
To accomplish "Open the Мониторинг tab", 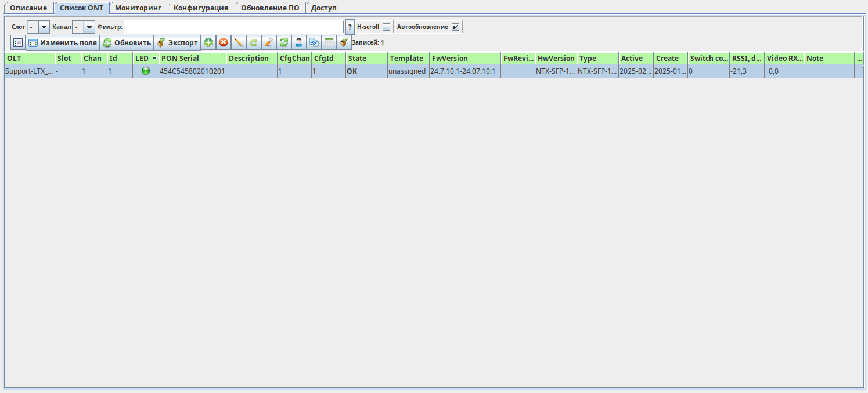I will point(139,8).
